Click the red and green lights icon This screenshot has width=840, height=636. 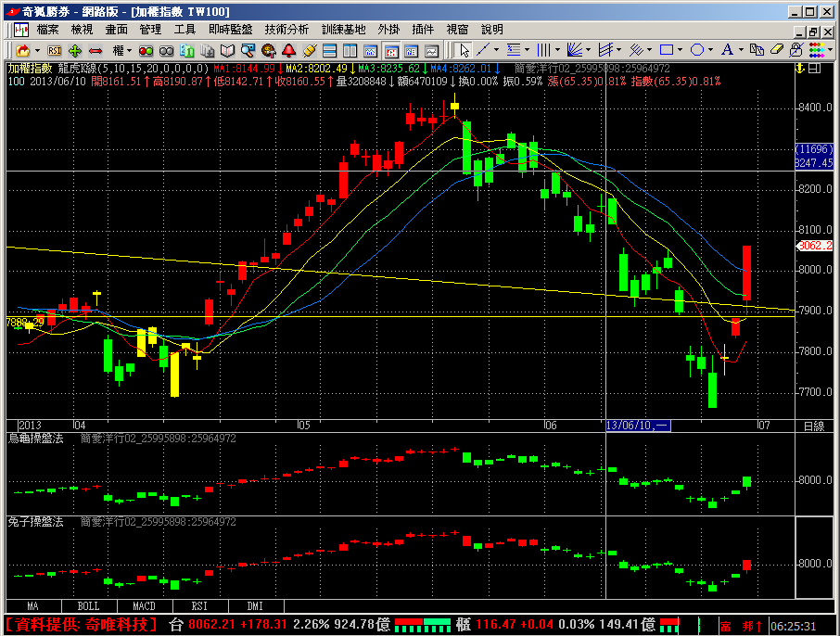pos(146,50)
